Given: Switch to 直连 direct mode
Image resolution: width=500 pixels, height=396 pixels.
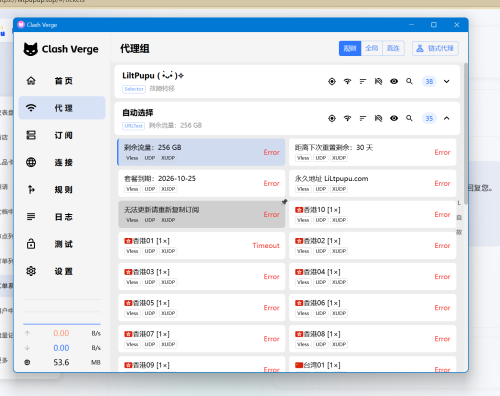Looking at the screenshot, I should coord(393,48).
